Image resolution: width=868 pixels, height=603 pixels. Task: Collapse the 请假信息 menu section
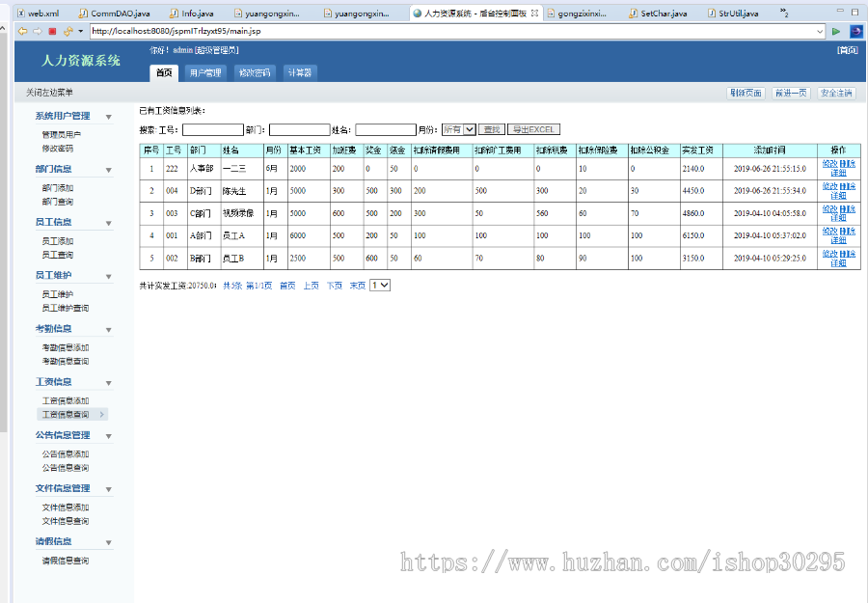click(x=108, y=542)
